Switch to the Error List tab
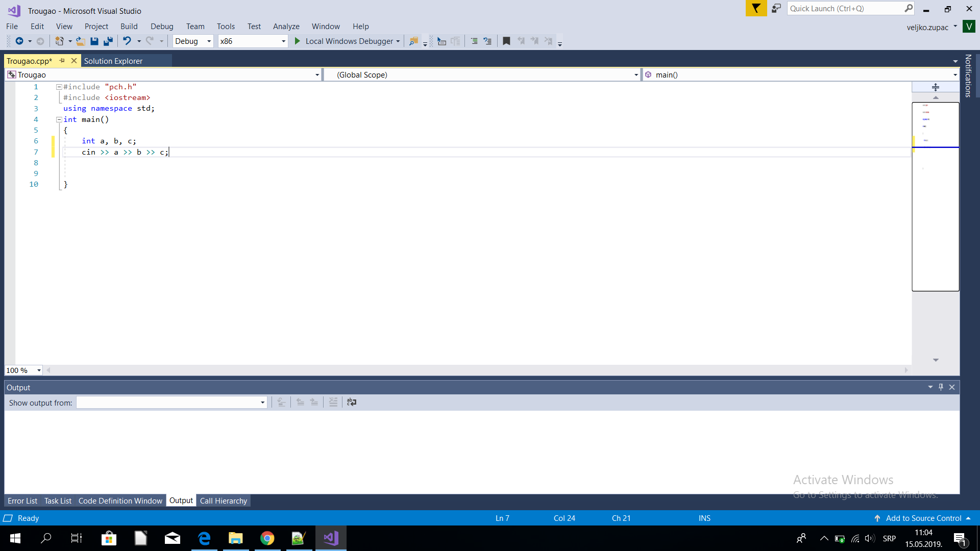This screenshot has width=980, height=551. click(x=22, y=501)
